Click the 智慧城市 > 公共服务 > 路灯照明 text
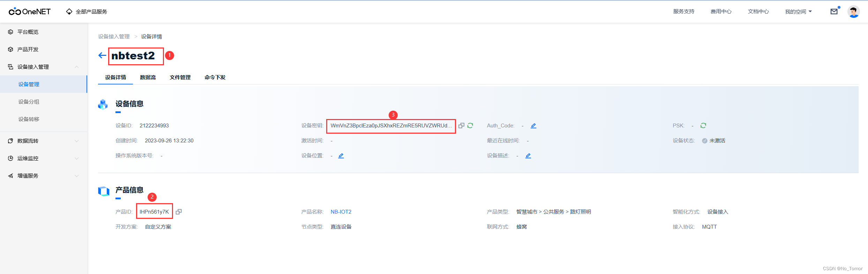868x274 pixels. (554, 212)
